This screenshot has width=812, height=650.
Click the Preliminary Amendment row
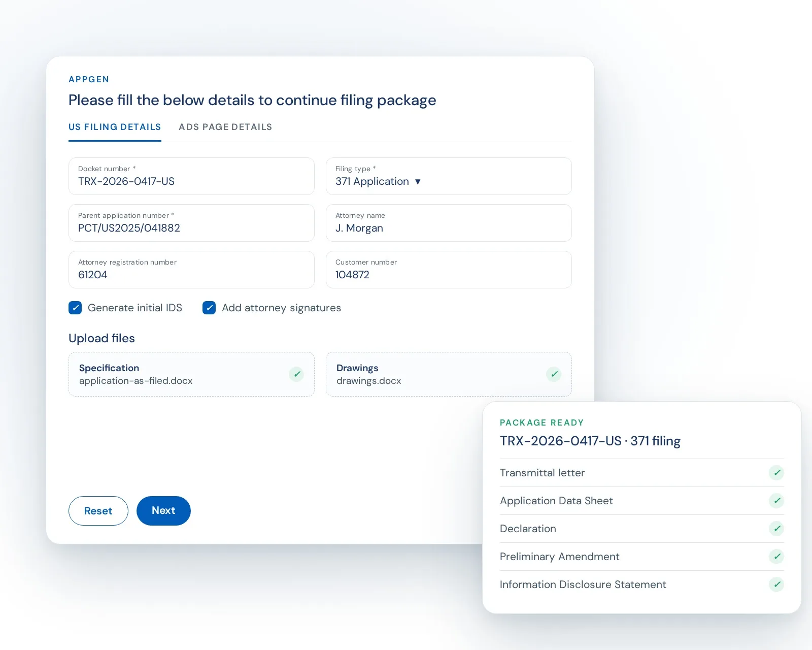[642, 557]
